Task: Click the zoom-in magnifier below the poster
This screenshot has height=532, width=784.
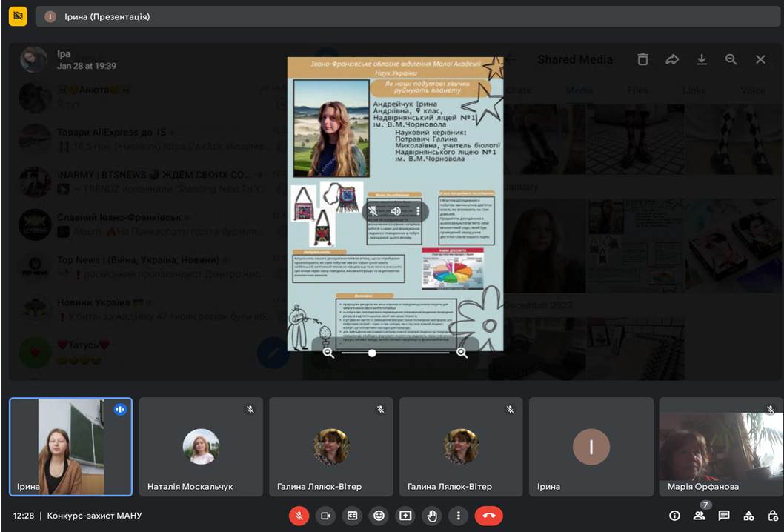Action: pyautogui.click(x=462, y=353)
